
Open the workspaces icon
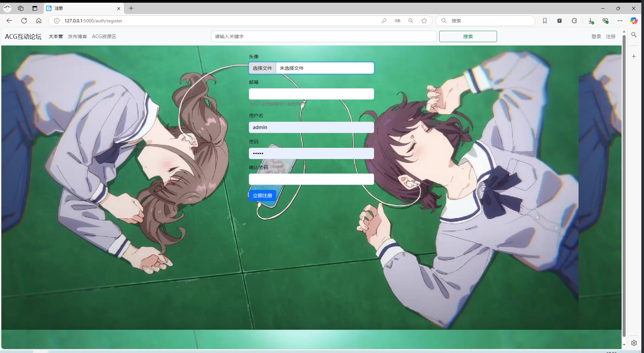(21, 8)
